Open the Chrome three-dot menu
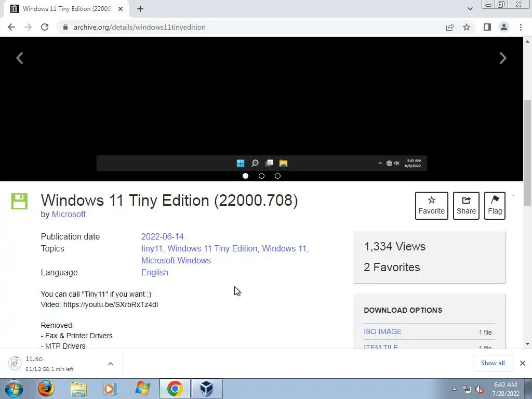The width and height of the screenshot is (532, 399). (521, 27)
